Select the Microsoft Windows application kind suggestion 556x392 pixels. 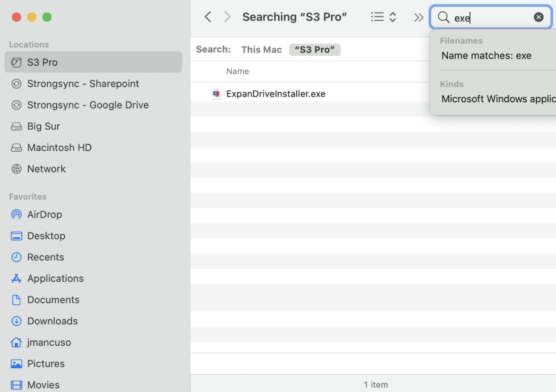[x=498, y=99]
